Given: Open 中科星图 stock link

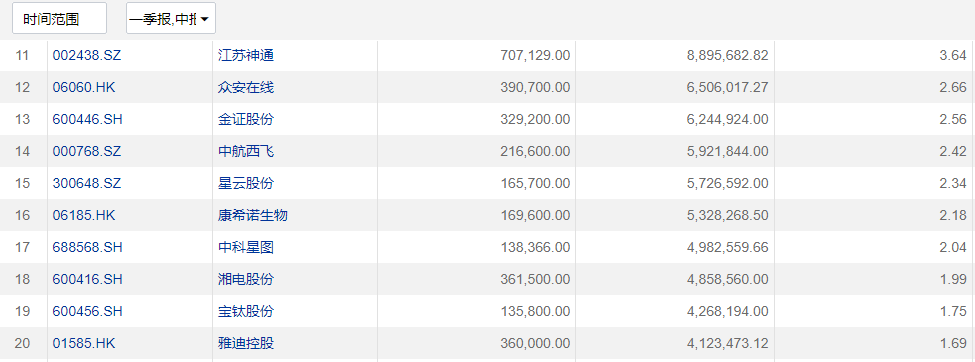Looking at the screenshot, I should click(x=246, y=248).
